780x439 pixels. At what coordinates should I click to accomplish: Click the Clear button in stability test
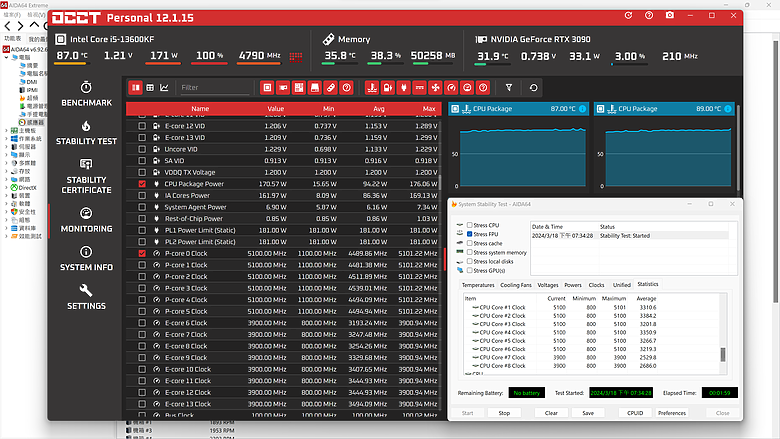coord(551,413)
